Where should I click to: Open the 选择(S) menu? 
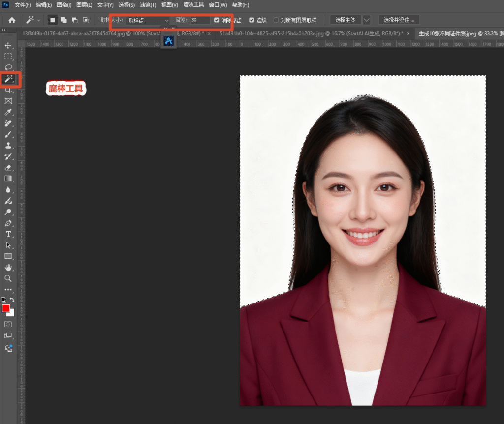pos(126,5)
